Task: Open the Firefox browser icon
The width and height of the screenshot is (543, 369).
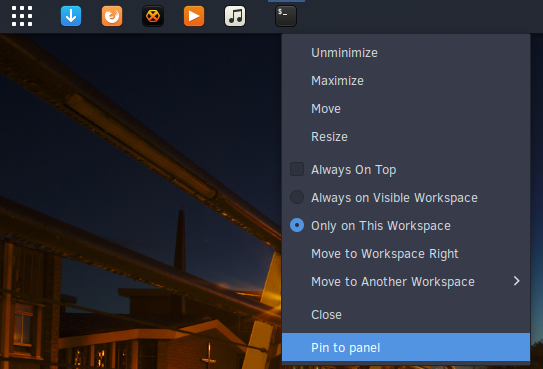Action: (x=112, y=16)
